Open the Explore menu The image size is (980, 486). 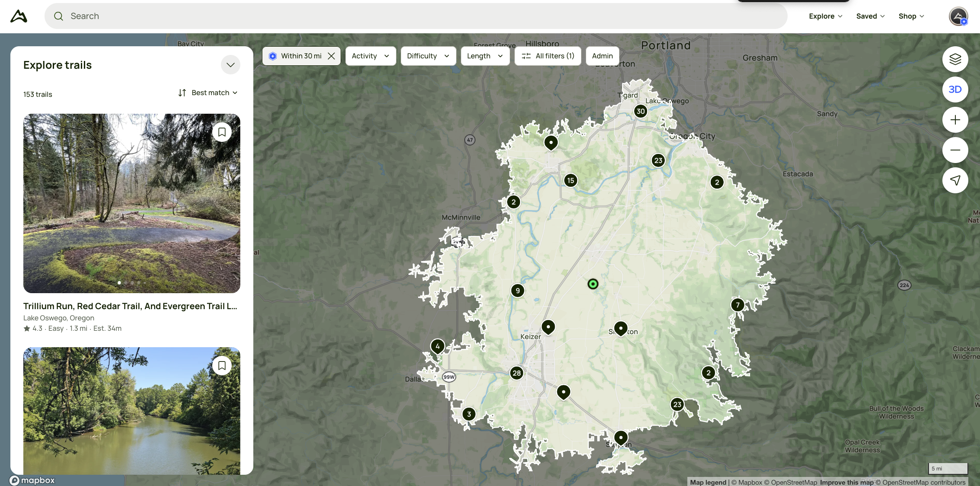pos(825,16)
